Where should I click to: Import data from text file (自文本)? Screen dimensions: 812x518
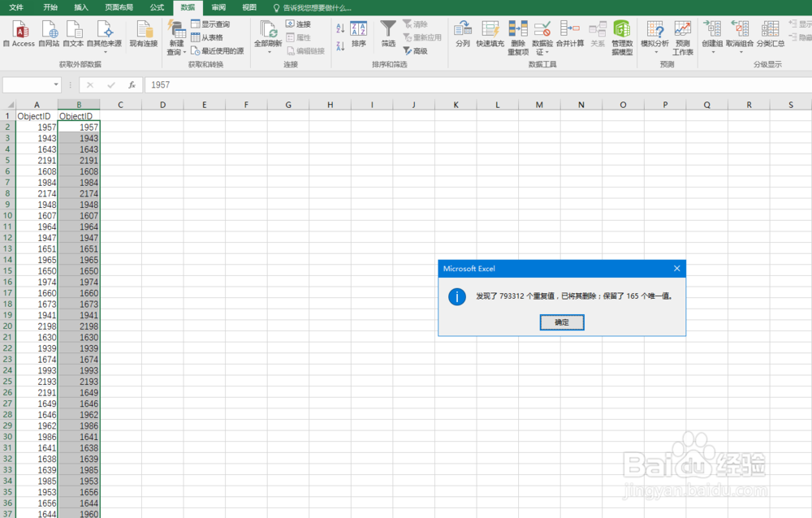73,34
